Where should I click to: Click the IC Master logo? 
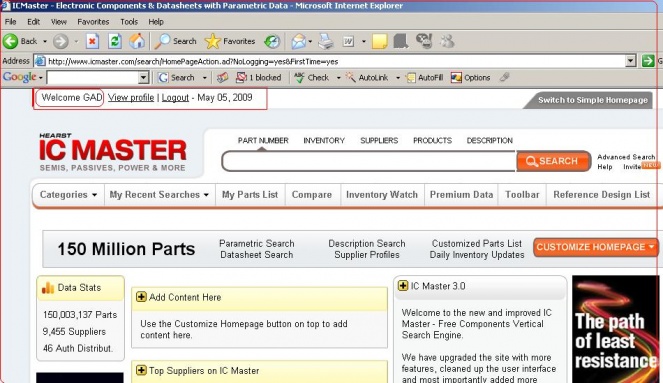click(112, 152)
